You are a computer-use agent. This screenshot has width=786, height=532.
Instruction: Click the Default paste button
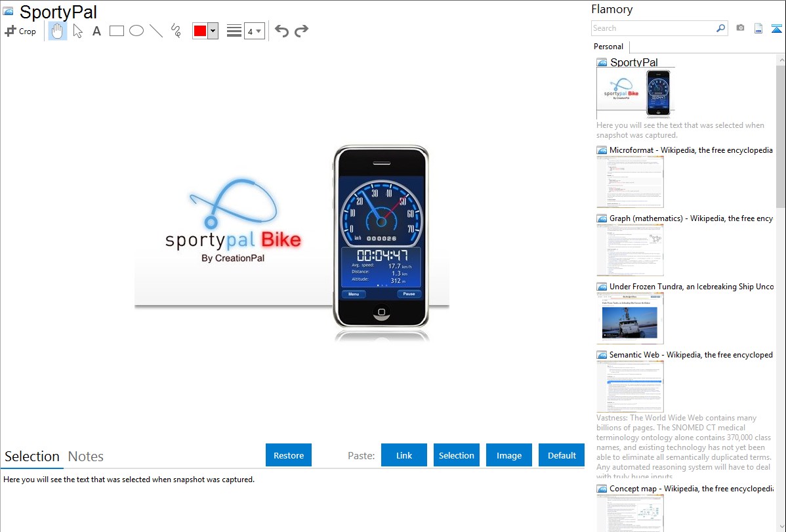pos(562,455)
